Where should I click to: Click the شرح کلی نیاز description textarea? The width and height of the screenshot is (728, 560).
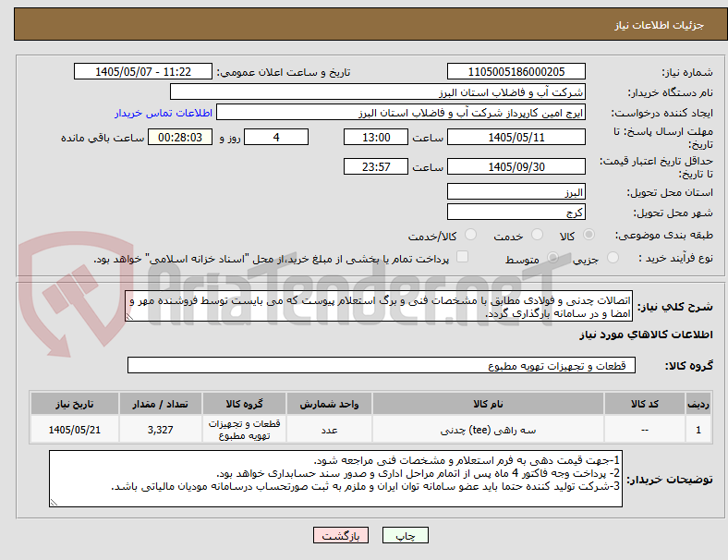point(379,307)
